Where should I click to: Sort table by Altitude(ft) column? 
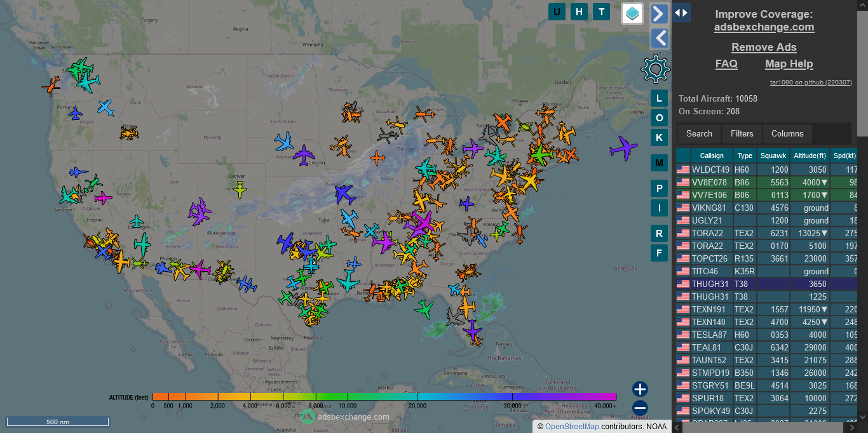click(810, 156)
